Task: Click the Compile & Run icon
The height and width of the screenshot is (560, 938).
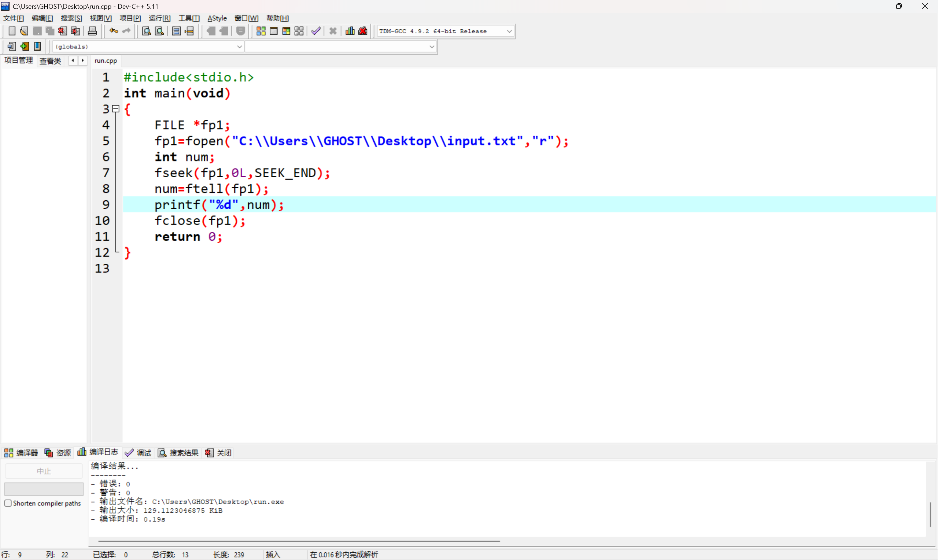Action: pyautogui.click(x=286, y=31)
